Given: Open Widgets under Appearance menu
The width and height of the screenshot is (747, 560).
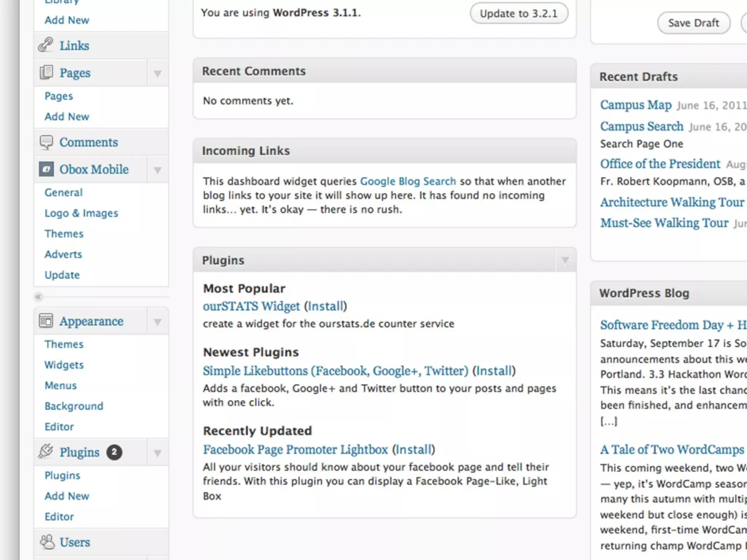Looking at the screenshot, I should (64, 365).
